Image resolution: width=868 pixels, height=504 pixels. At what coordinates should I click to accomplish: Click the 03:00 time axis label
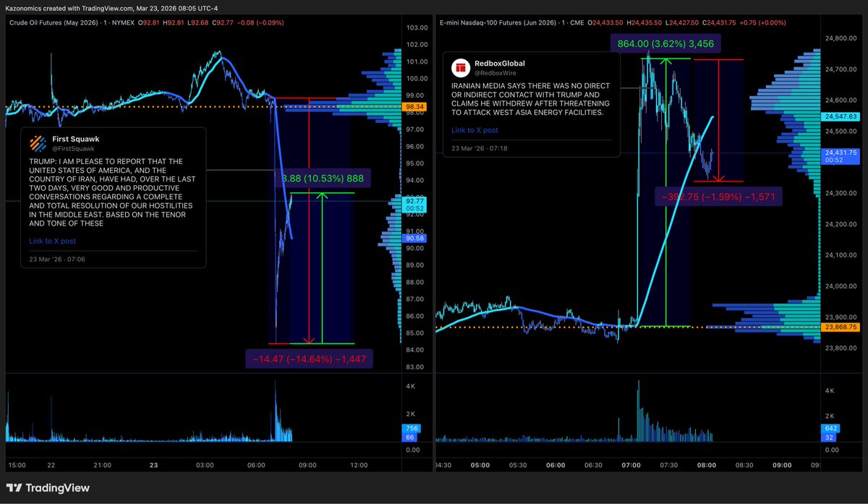205,466
